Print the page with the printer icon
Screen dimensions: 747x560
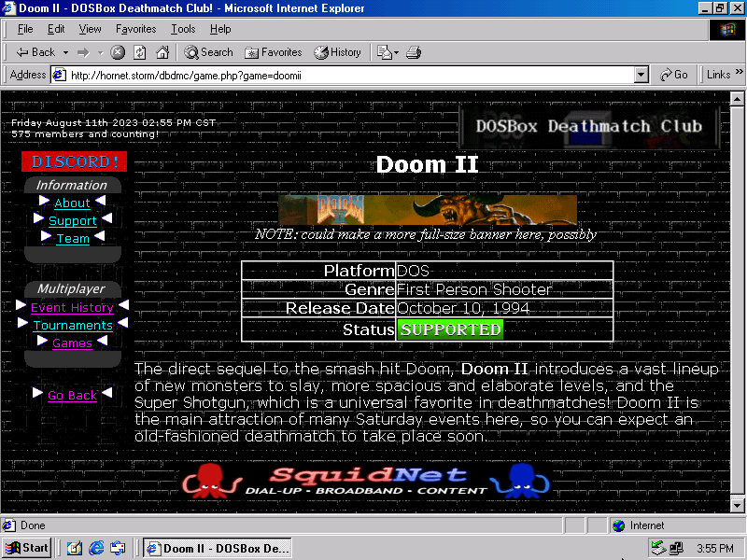pyautogui.click(x=414, y=52)
